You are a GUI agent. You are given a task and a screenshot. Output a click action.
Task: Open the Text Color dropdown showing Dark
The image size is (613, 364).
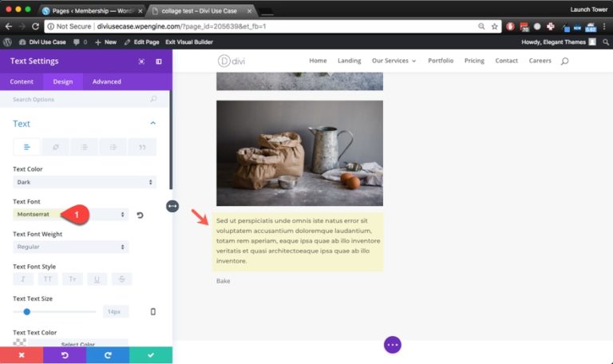pyautogui.click(x=70, y=182)
